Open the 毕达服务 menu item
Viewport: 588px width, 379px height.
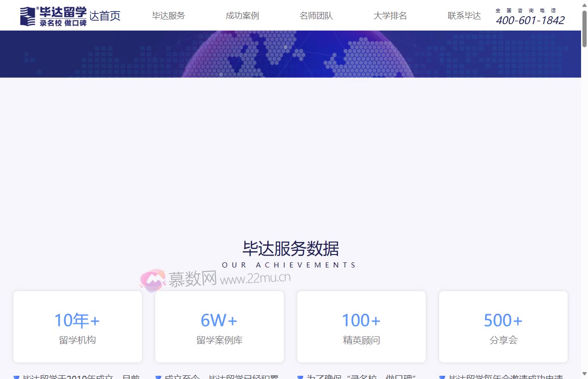[168, 15]
